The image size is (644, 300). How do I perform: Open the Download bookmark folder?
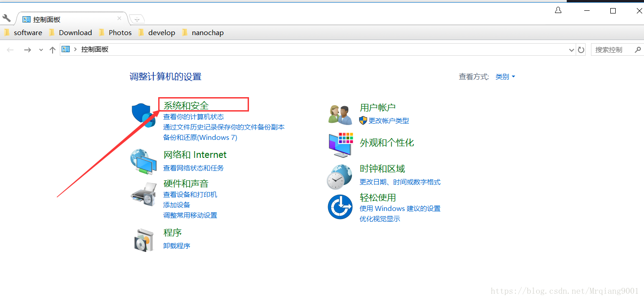pyautogui.click(x=75, y=32)
